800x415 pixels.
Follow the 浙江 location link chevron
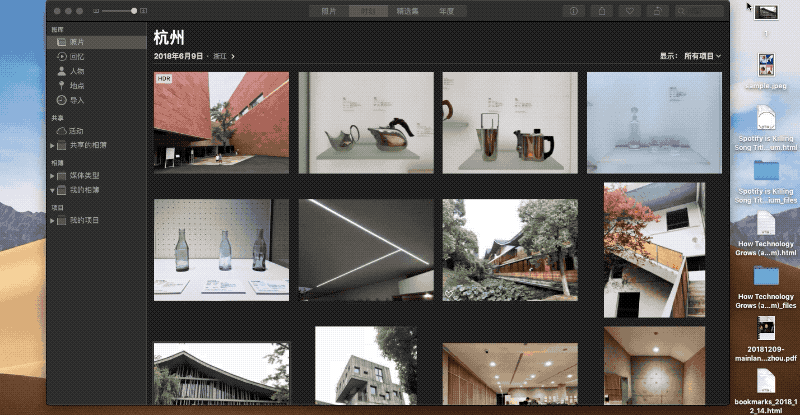(233, 56)
